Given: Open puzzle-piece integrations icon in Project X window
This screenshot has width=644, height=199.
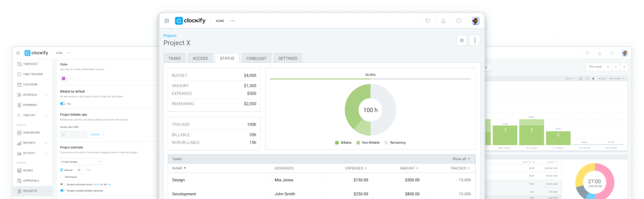Looking at the screenshot, I should click(428, 21).
